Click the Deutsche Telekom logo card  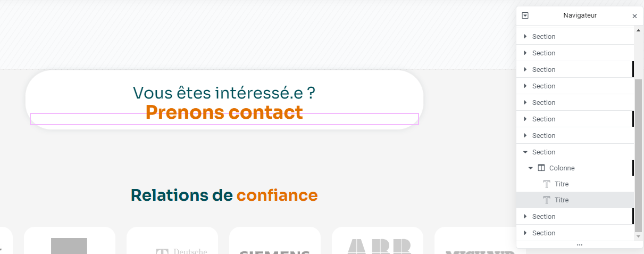(172, 242)
